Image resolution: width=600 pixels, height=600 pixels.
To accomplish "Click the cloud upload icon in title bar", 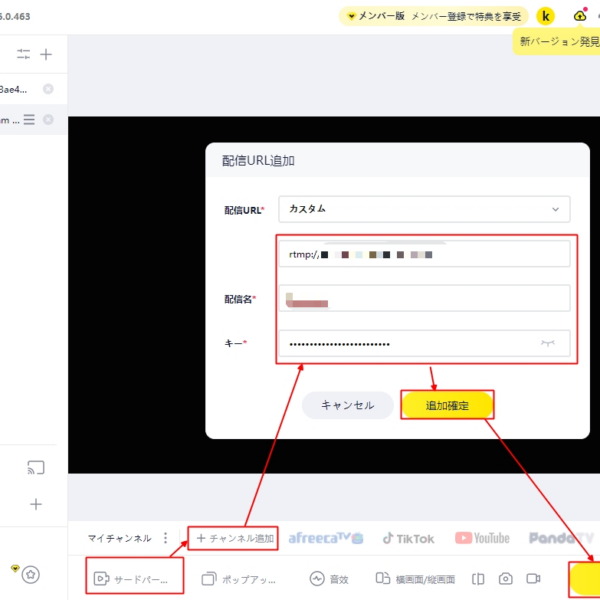I will coord(581,16).
